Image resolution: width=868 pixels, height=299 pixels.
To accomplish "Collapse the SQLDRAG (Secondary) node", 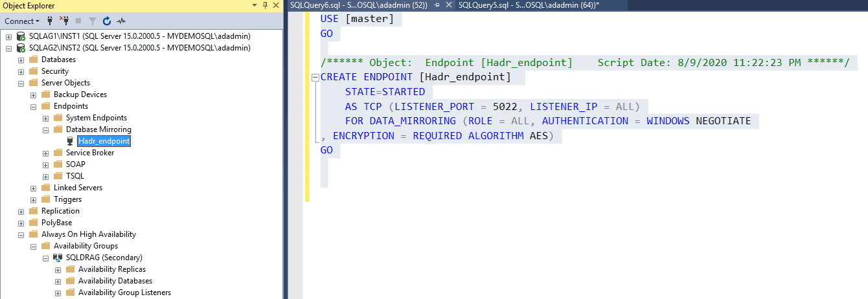I will [x=45, y=258].
